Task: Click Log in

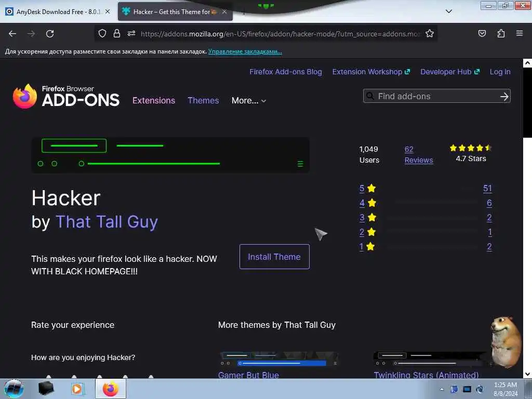Action: [500, 72]
